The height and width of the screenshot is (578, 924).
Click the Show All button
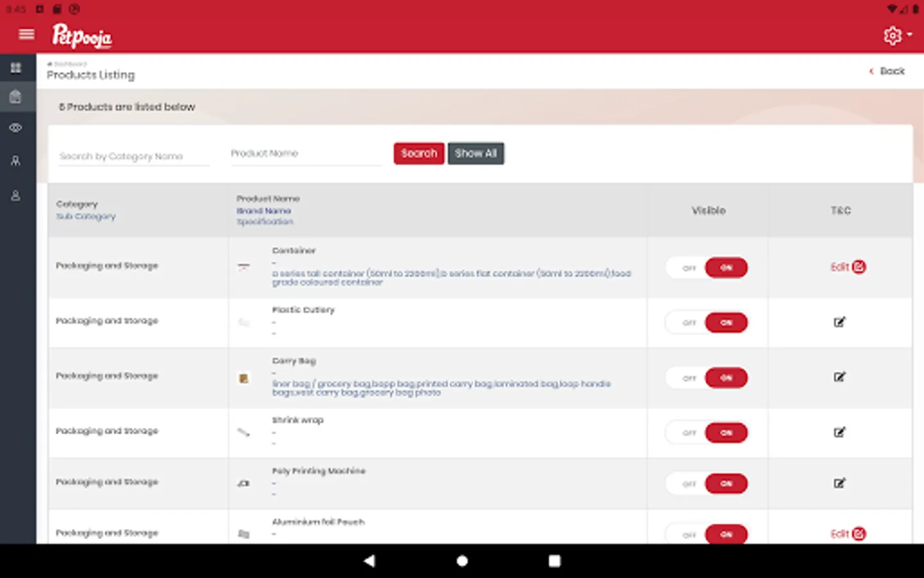pos(475,153)
